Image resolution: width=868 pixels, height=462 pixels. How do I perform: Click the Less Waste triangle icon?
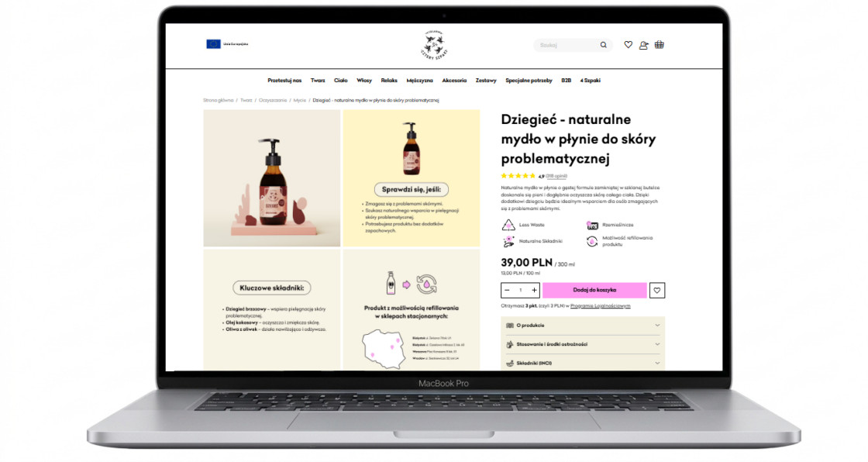pos(508,225)
